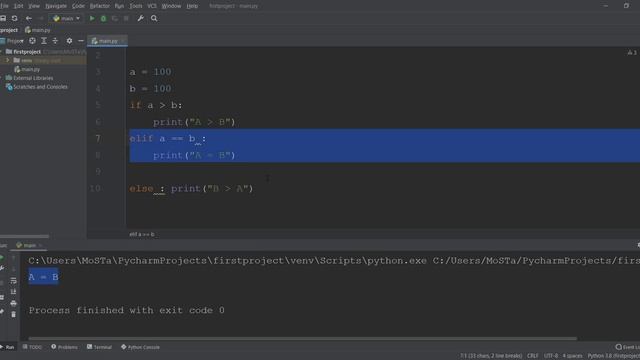Run with coverage icon in toolbar
Screen dimensions: 640x360
tap(115, 18)
